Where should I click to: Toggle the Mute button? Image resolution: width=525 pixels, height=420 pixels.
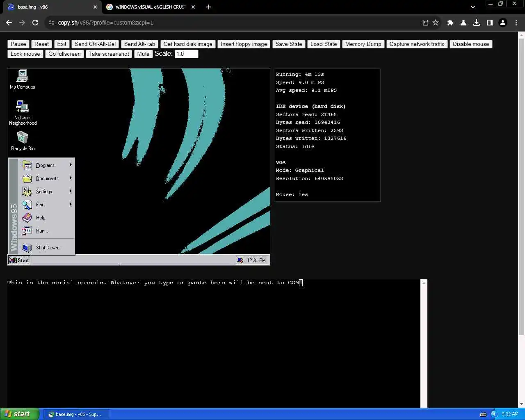[x=143, y=54]
